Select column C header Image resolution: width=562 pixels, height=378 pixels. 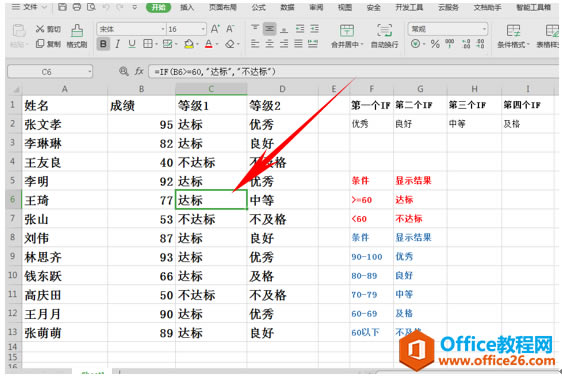(x=211, y=89)
